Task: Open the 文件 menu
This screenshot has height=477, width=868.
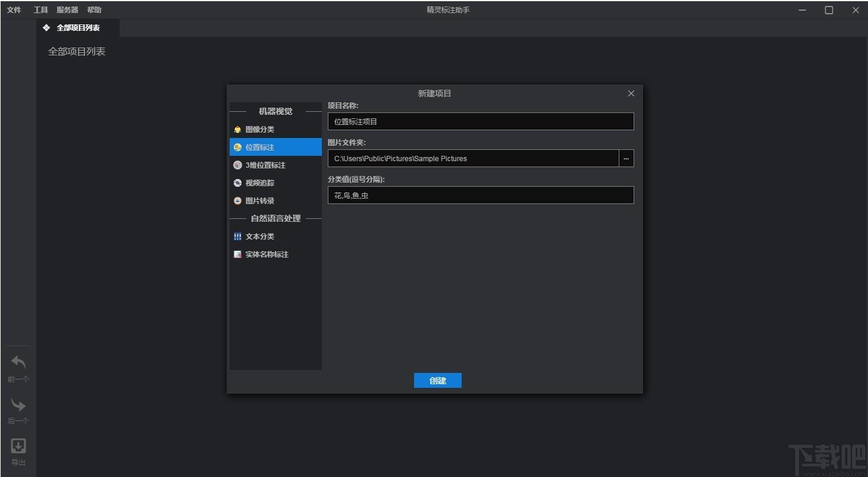Action: click(x=14, y=10)
